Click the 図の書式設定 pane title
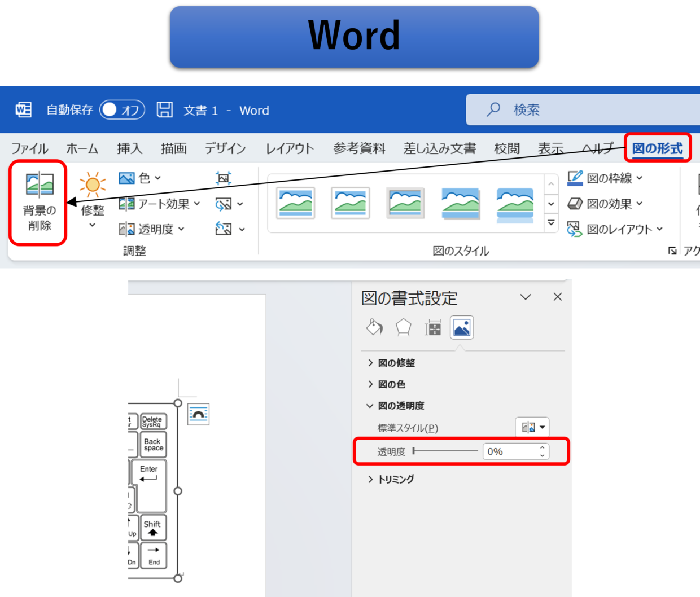700x597 pixels. tap(409, 297)
